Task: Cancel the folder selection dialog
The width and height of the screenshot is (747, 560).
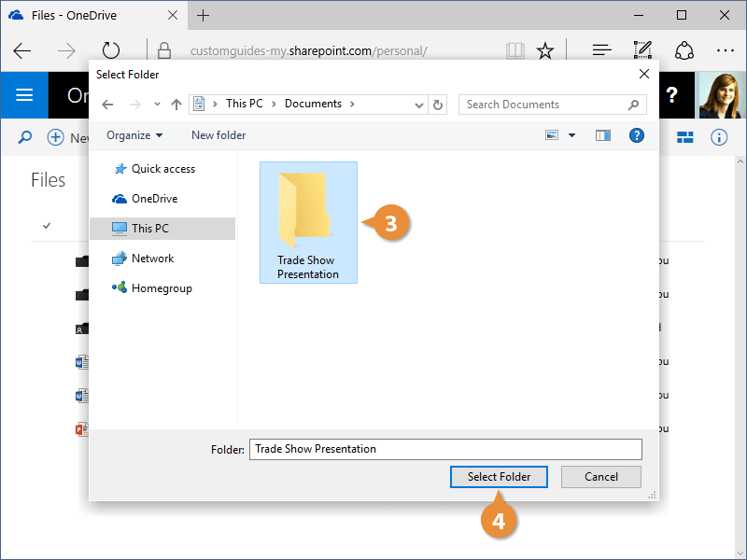Action: coord(600,477)
